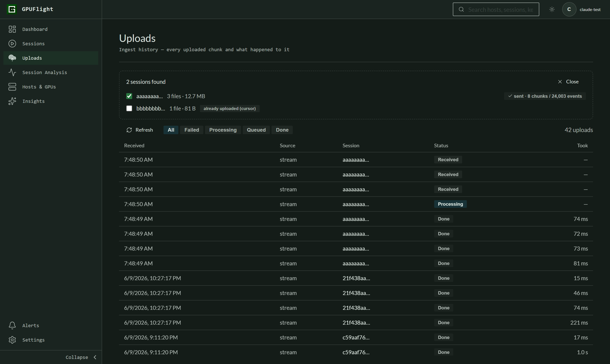
Task: Select the All filter tab
Action: pyautogui.click(x=171, y=130)
